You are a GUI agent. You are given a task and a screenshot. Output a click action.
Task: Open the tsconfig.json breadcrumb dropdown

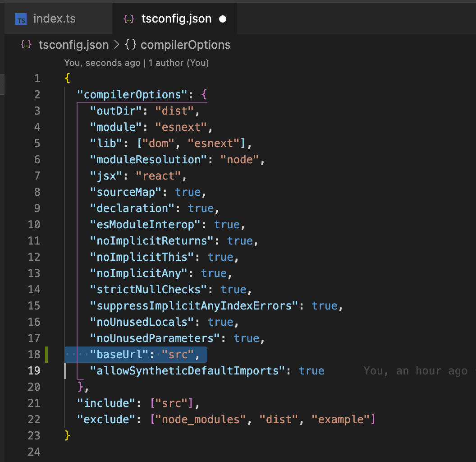pos(73,45)
